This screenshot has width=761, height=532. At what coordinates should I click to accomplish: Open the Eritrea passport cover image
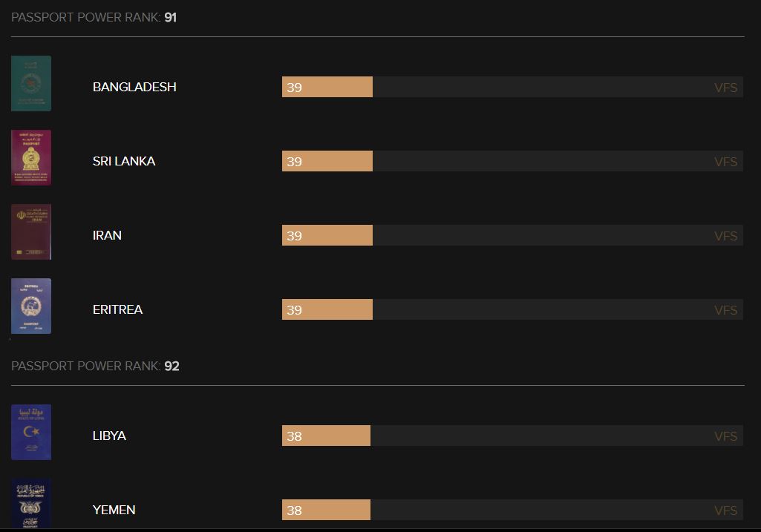pos(31,306)
